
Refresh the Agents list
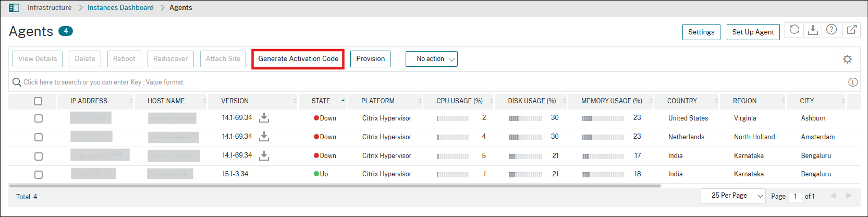coord(794,30)
